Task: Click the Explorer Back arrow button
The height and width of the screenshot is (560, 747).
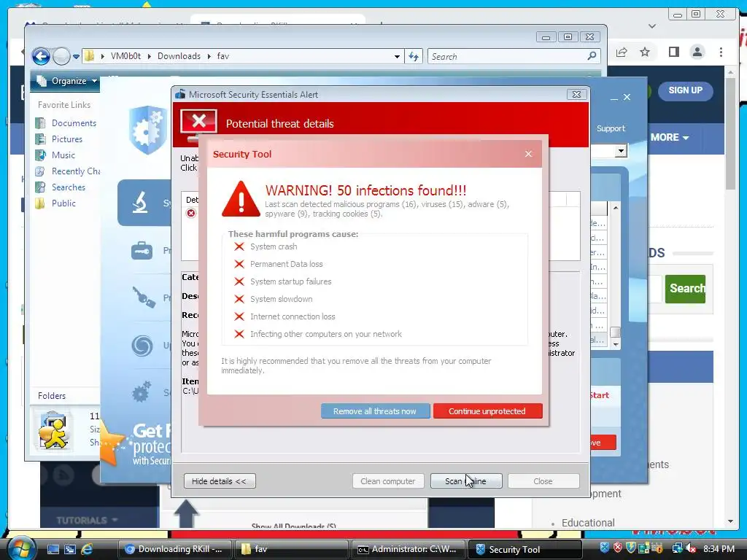Action: coord(41,56)
